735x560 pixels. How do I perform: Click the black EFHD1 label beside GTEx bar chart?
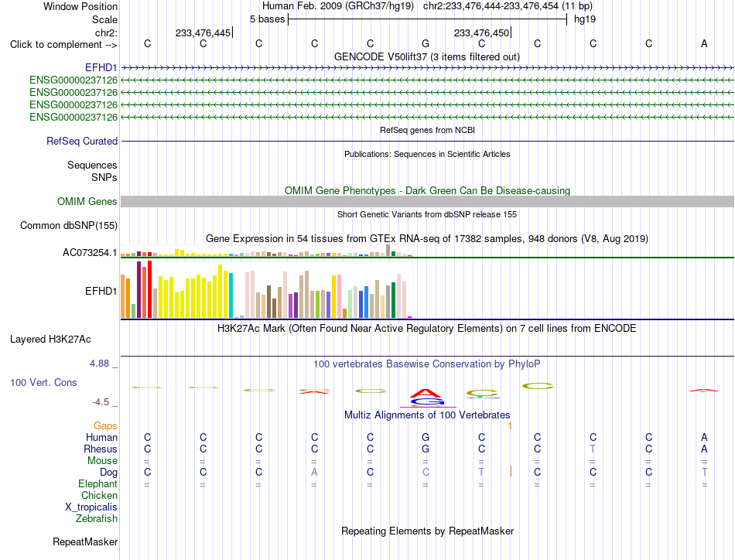coord(101,291)
